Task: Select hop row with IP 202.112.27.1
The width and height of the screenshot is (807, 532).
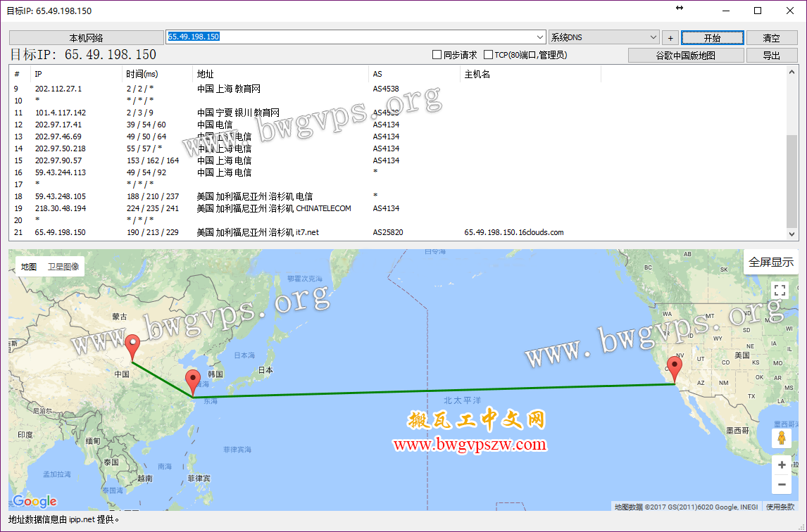Action: click(x=397, y=89)
